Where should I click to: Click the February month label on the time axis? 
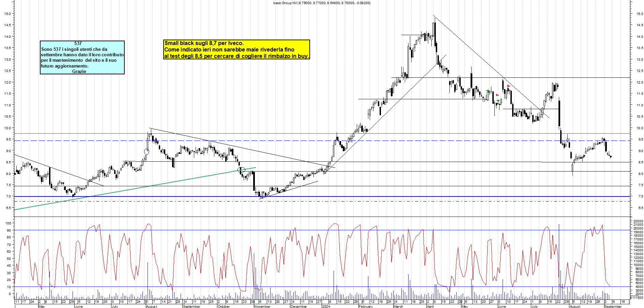366,306
